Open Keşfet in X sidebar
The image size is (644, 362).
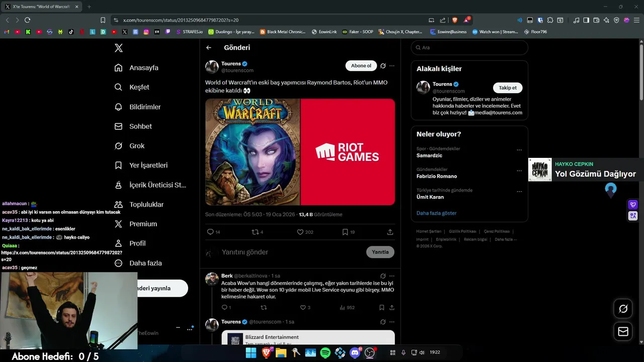[132, 87]
